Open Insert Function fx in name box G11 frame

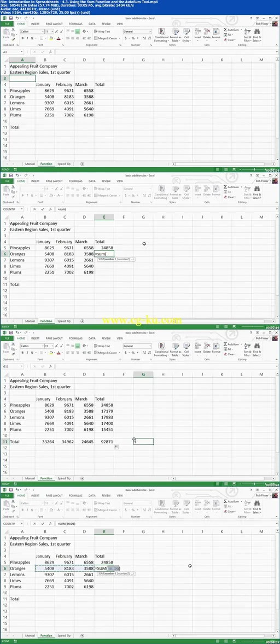point(50,366)
